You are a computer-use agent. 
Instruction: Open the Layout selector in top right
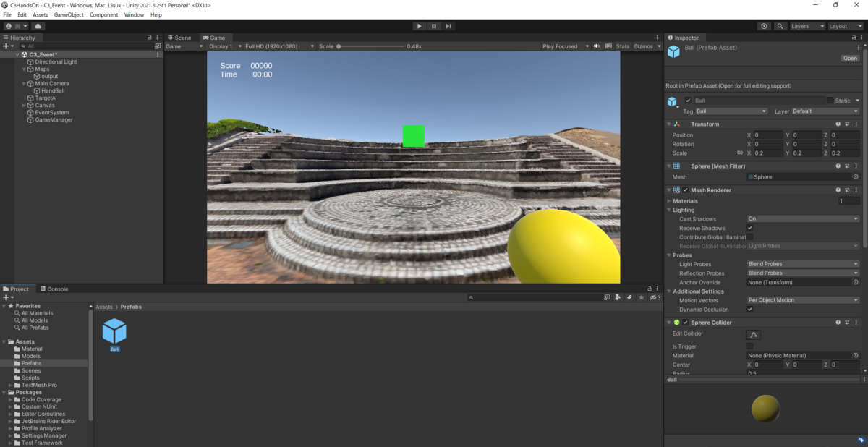844,25
